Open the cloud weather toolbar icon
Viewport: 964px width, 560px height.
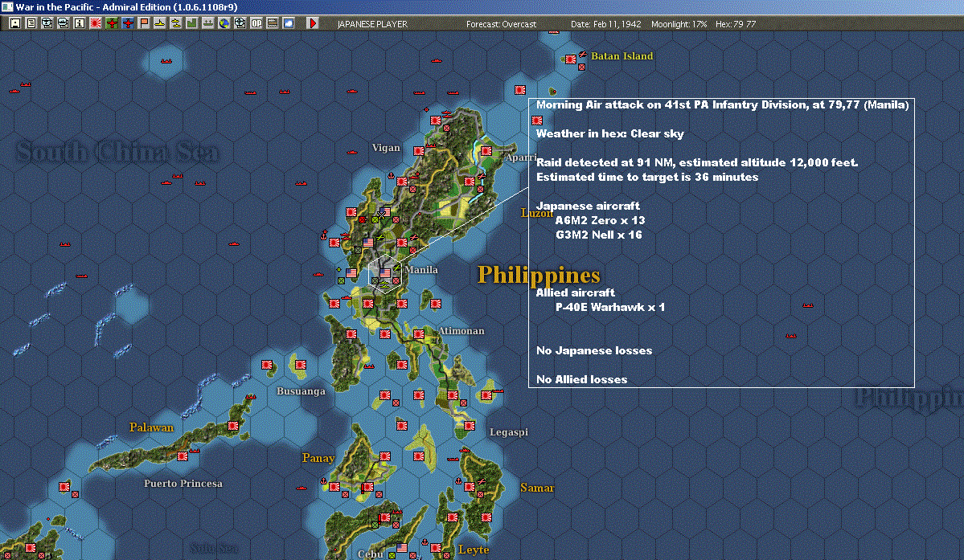[x=289, y=22]
